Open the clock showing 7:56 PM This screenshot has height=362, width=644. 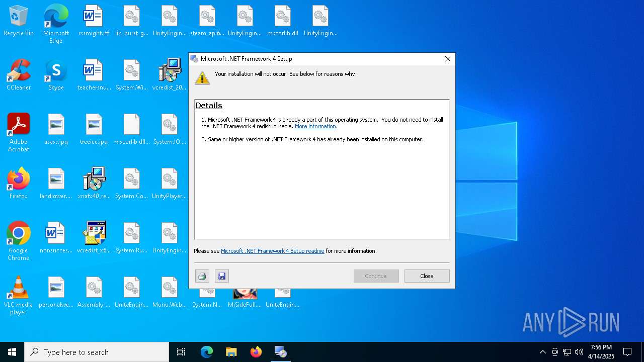point(601,352)
